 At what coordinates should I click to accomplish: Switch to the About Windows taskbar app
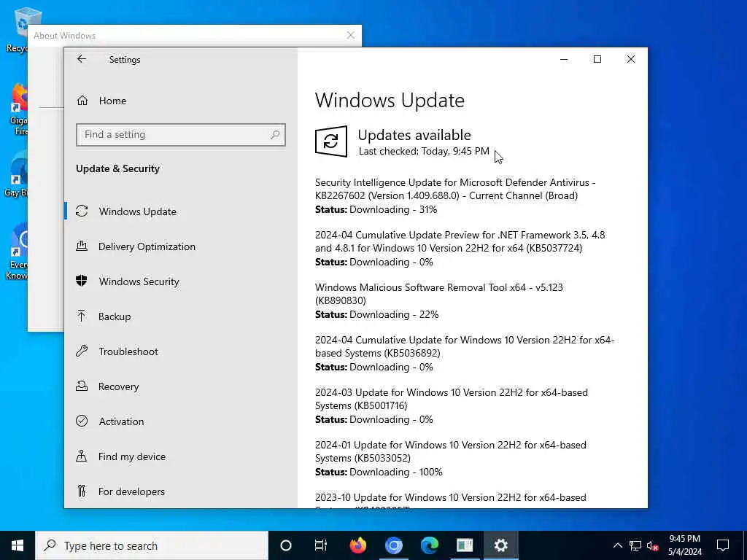click(465, 545)
